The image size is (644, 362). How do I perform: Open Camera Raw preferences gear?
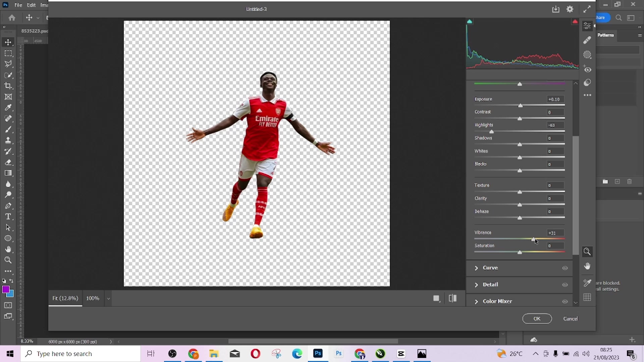pos(570,9)
